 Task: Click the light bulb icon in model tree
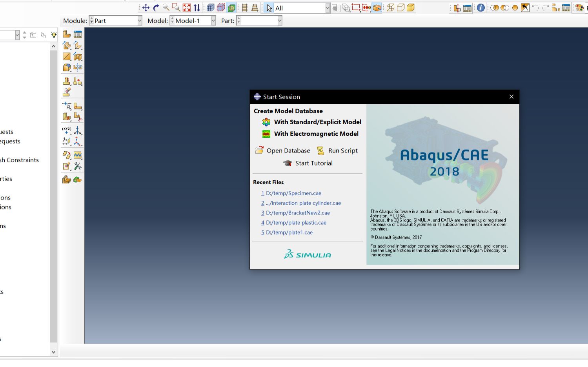[54, 35]
